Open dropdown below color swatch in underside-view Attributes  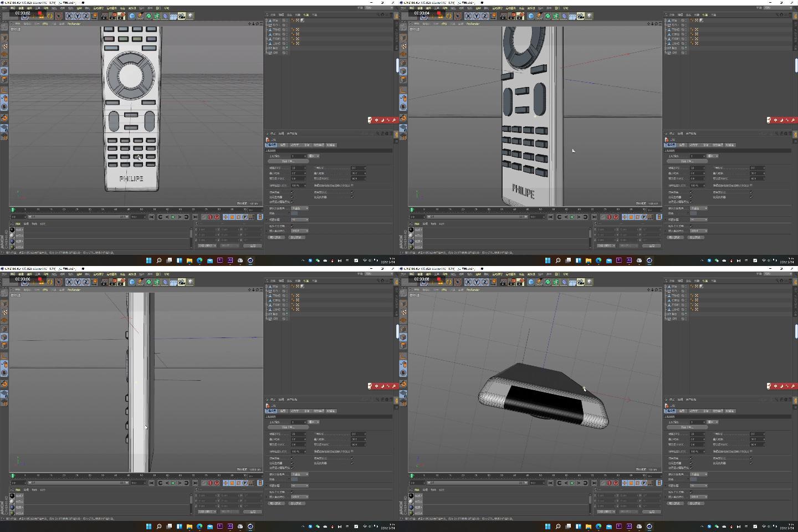[699, 486]
